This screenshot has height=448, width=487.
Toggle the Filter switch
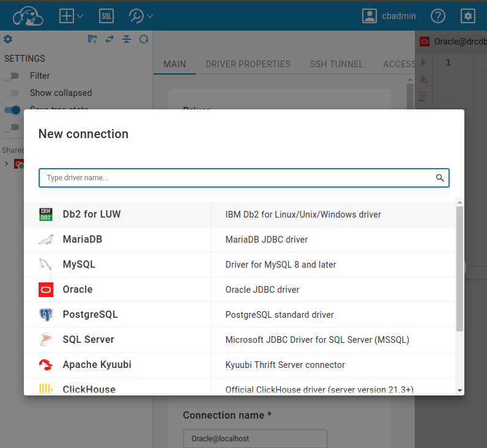[x=12, y=76]
